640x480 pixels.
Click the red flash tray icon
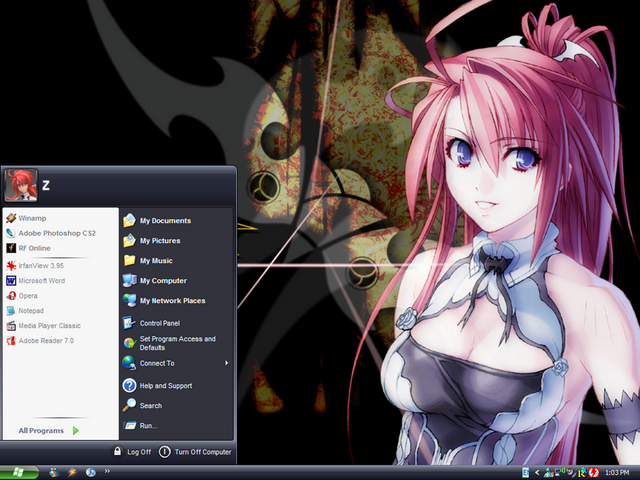point(593,473)
